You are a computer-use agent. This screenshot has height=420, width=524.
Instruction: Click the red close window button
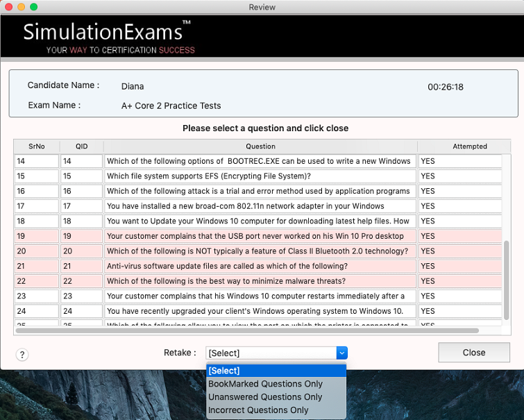[x=9, y=7]
